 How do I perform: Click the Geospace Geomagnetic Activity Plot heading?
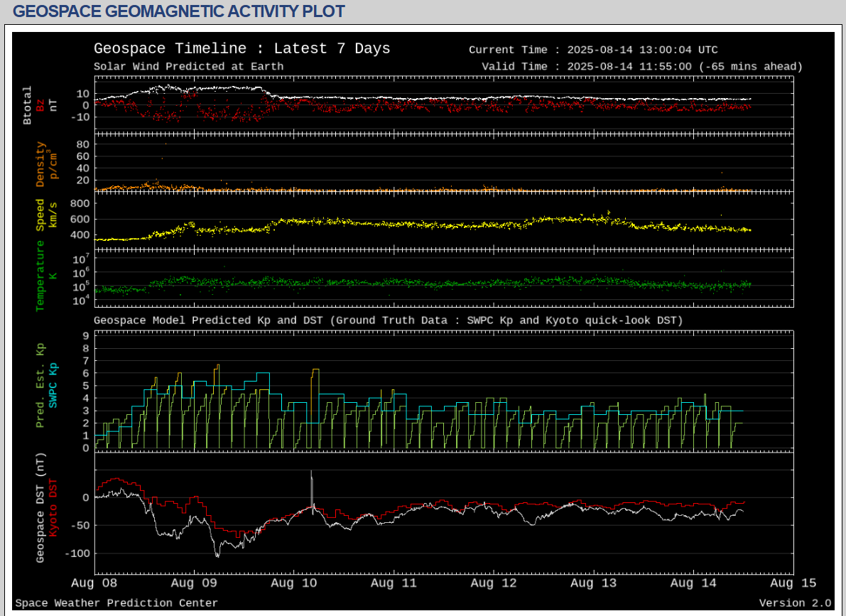(179, 11)
